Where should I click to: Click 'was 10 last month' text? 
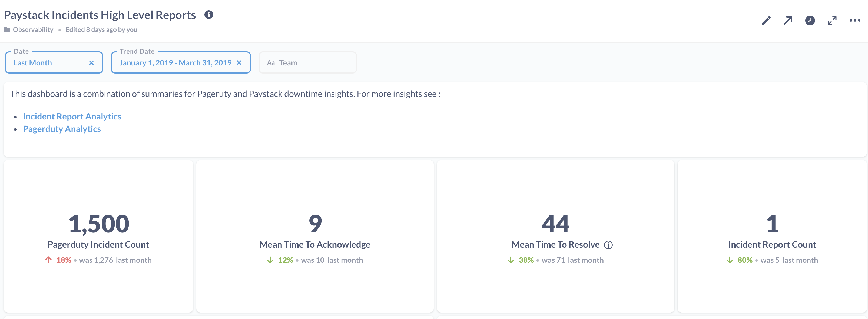(332, 260)
